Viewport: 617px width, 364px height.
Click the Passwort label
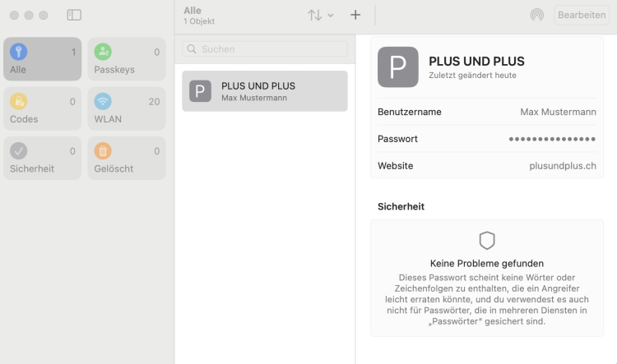tap(397, 139)
